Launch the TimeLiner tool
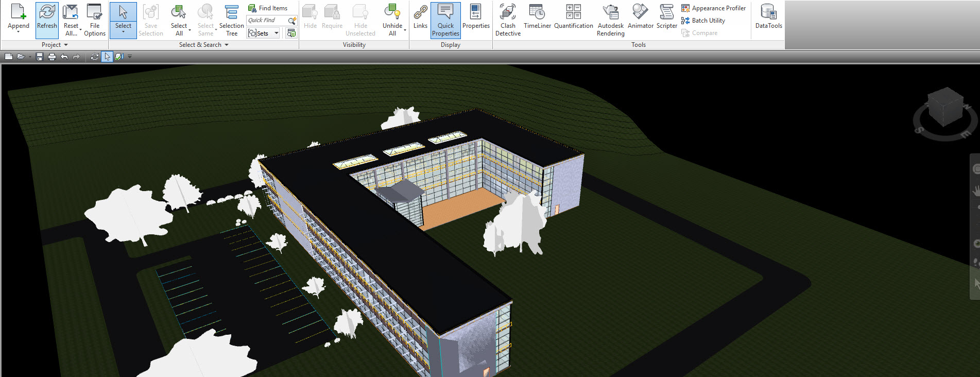 pyautogui.click(x=537, y=18)
